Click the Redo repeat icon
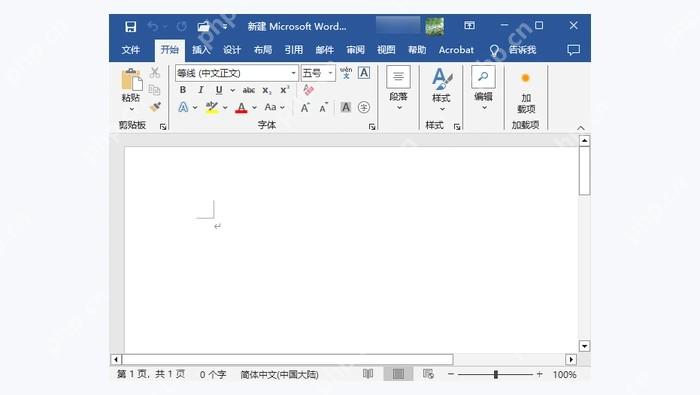The height and width of the screenshot is (395, 700). (x=181, y=27)
